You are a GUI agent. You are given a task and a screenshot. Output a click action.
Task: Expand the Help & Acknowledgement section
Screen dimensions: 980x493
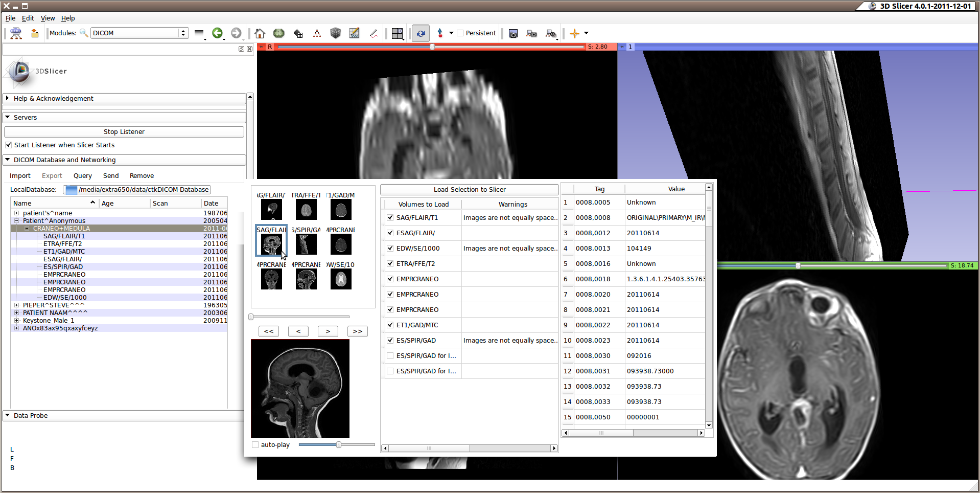click(x=53, y=98)
